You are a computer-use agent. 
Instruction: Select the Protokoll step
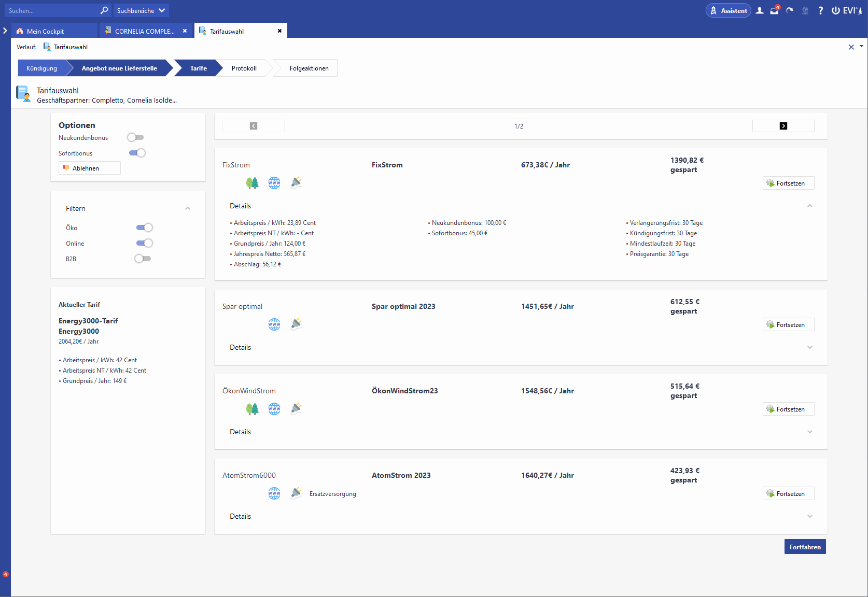(244, 68)
